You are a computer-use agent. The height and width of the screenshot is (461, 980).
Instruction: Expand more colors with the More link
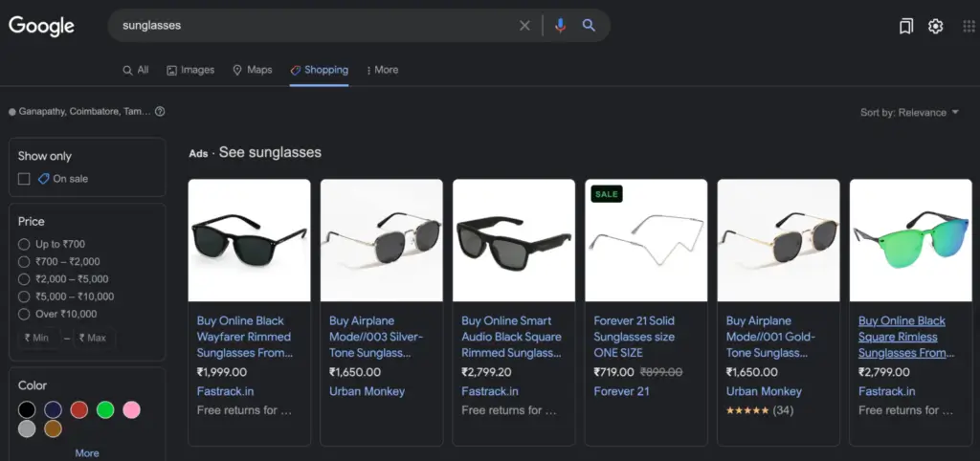click(87, 453)
